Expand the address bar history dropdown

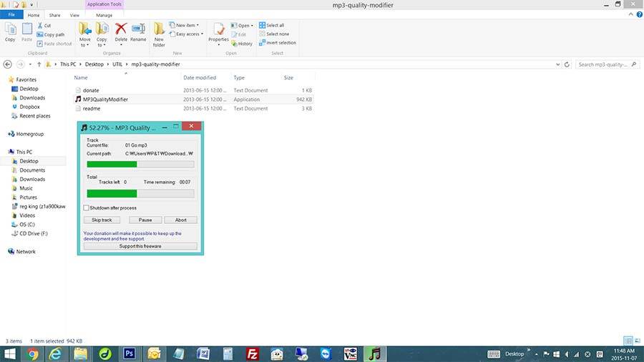[x=557, y=64]
